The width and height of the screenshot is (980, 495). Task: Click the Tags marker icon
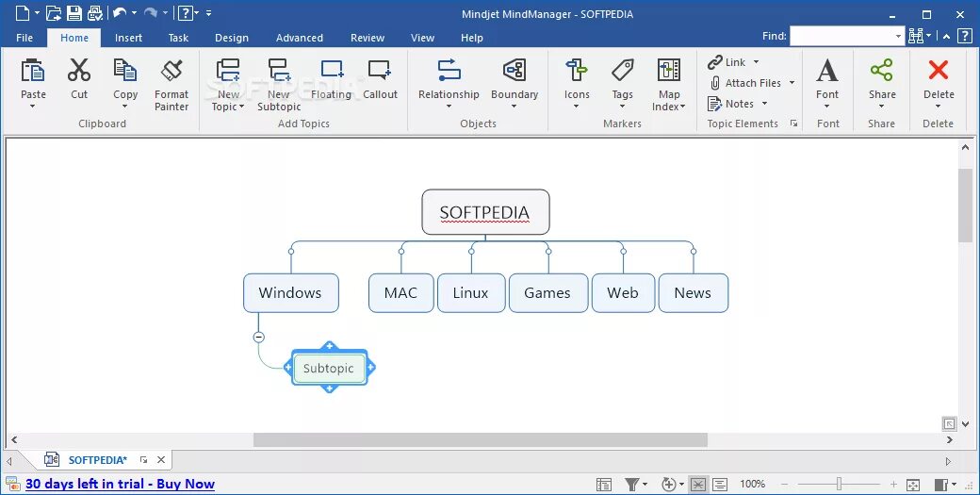point(623,71)
